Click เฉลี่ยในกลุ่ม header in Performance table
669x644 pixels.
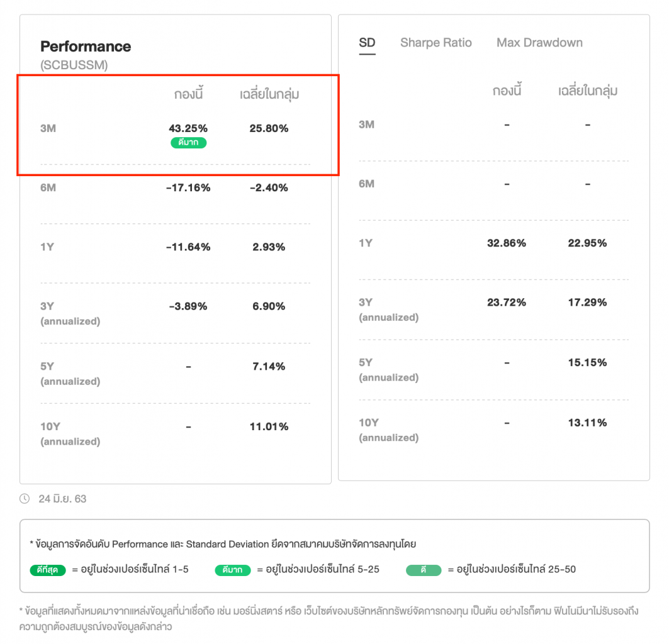pos(269,95)
